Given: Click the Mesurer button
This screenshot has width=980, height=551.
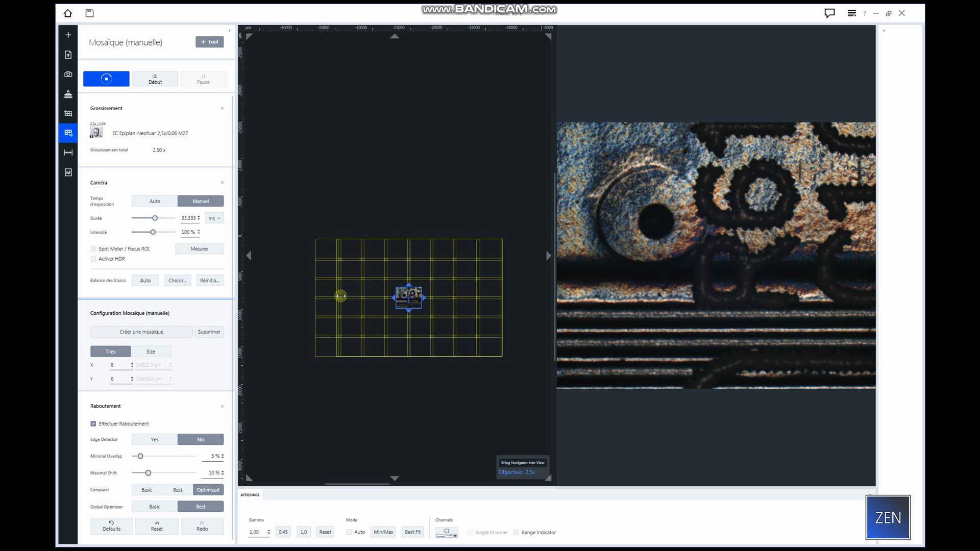Looking at the screenshot, I should 200,249.
